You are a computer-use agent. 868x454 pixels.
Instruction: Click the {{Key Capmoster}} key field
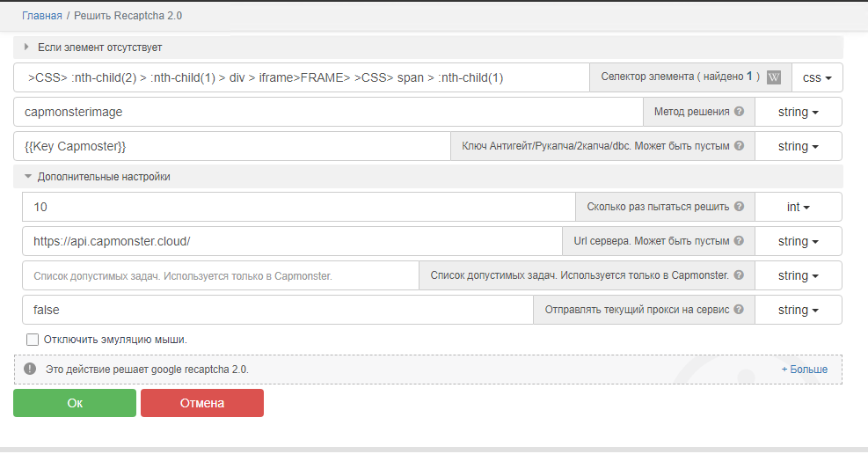[x=232, y=146]
